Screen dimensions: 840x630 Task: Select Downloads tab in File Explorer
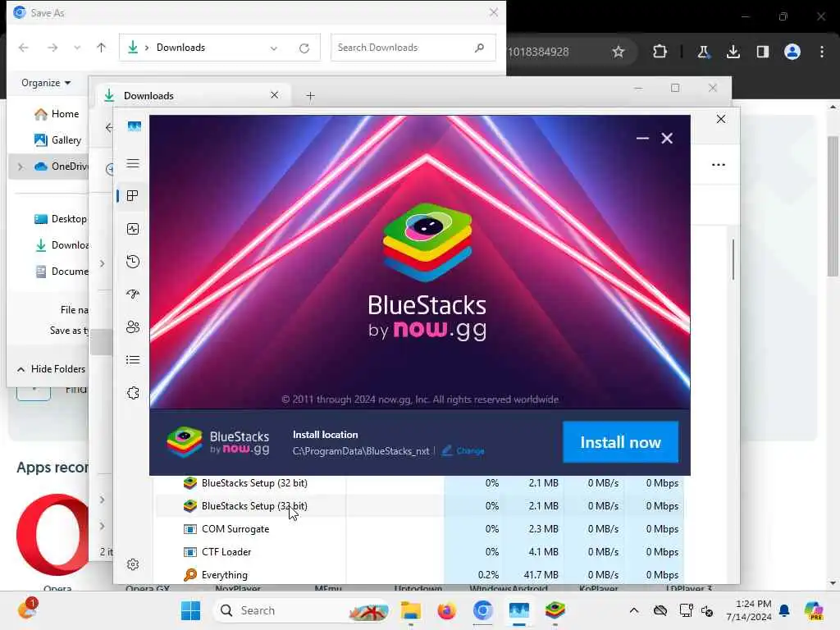point(193,96)
